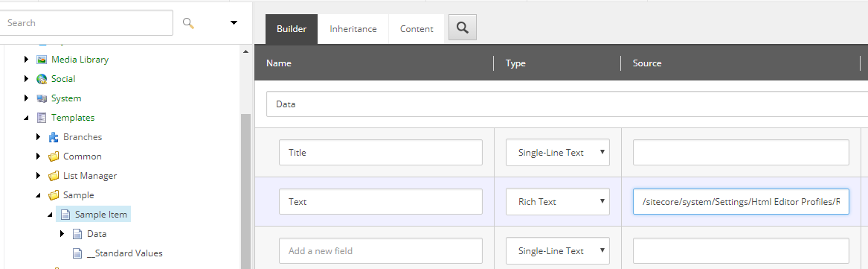868x269 pixels.
Task: Click the Sample Item template icon
Action: point(65,215)
